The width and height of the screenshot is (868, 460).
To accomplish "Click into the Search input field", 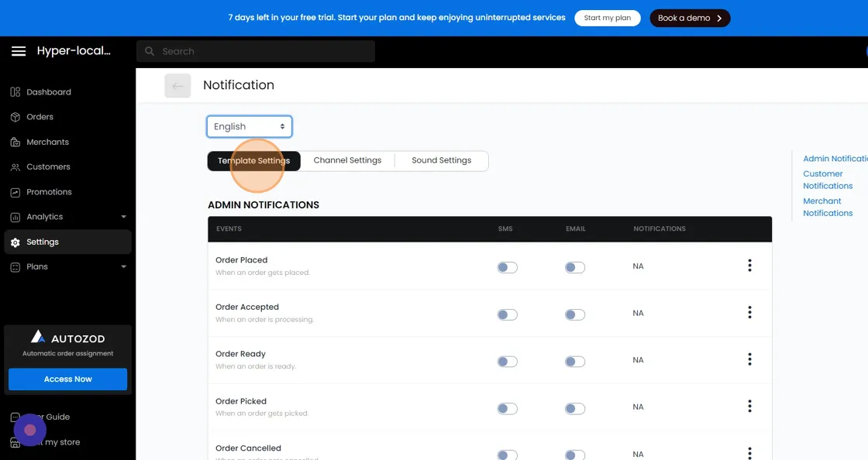I will (x=256, y=51).
